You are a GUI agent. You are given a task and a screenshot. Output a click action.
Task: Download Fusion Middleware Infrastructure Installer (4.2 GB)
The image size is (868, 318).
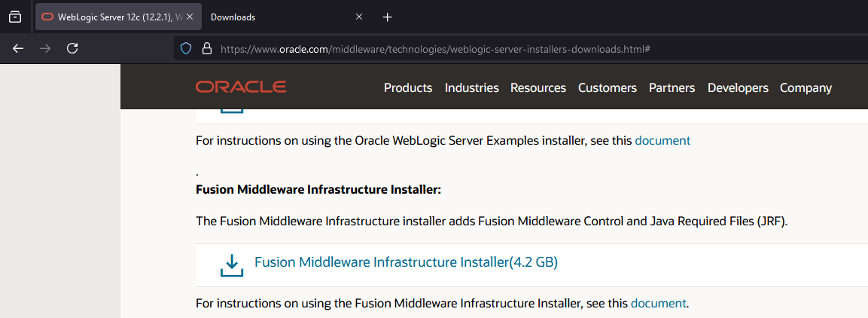pyautogui.click(x=406, y=262)
